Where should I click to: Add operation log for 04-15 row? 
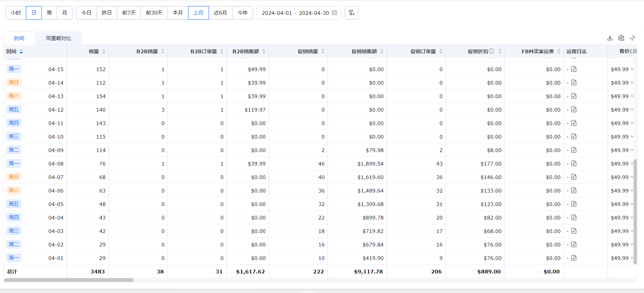click(574, 69)
